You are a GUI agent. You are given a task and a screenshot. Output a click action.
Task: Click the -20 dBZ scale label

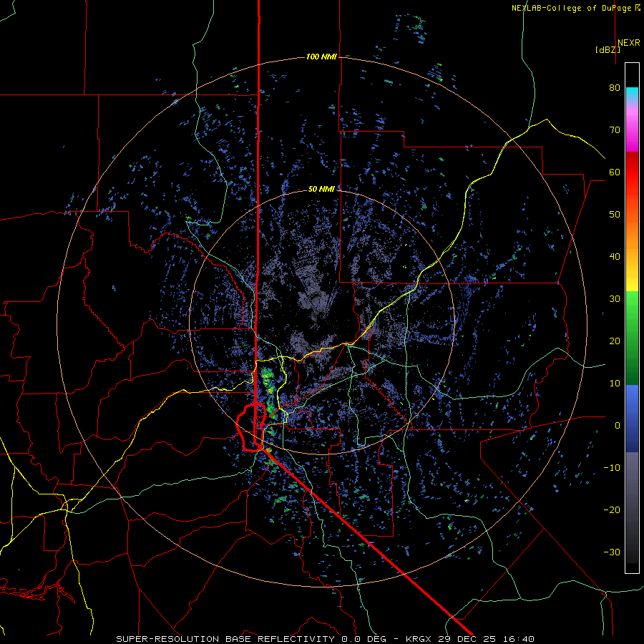612,510
